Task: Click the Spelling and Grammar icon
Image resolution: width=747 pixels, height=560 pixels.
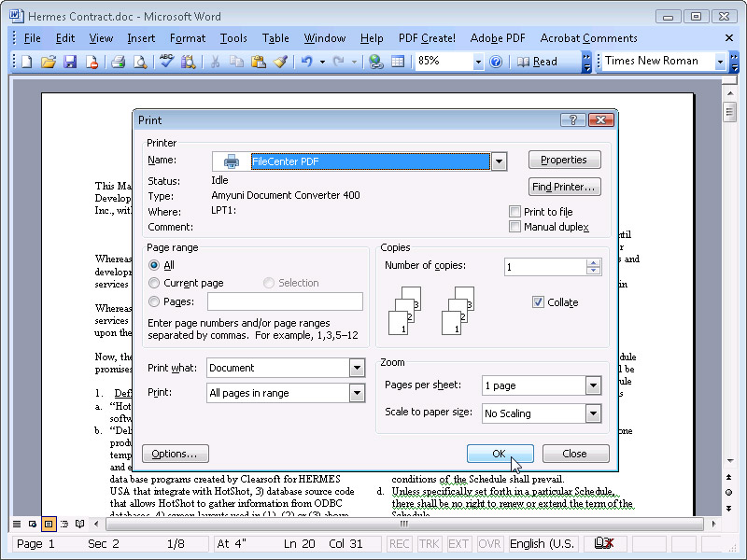Action: [166, 62]
